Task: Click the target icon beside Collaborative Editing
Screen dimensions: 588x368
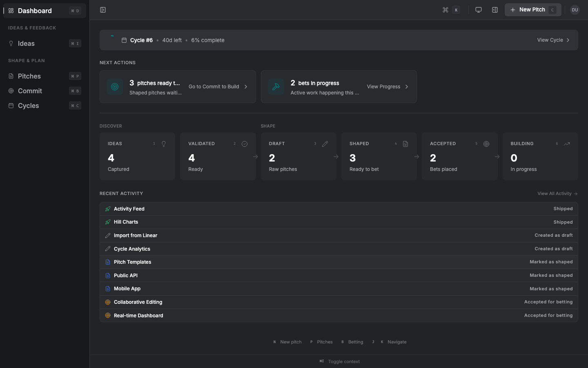Action: click(108, 302)
